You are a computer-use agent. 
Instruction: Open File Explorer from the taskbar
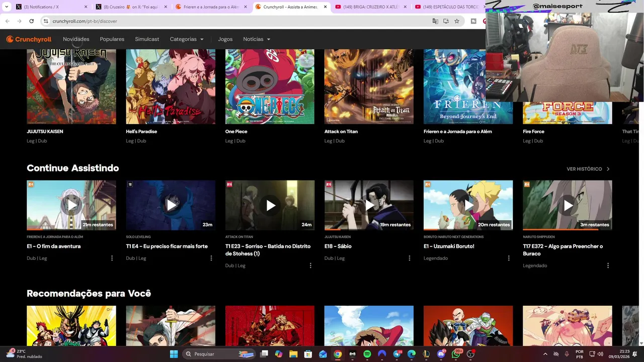pos(293,354)
